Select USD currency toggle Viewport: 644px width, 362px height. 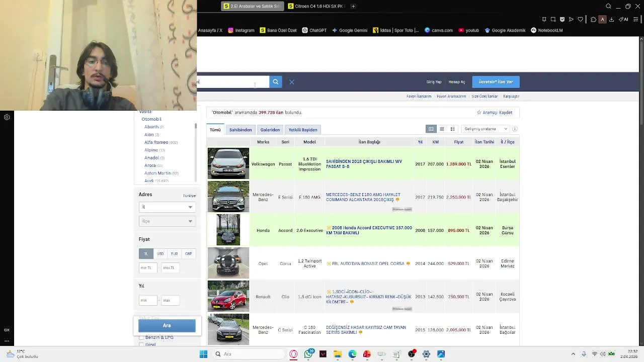click(160, 254)
